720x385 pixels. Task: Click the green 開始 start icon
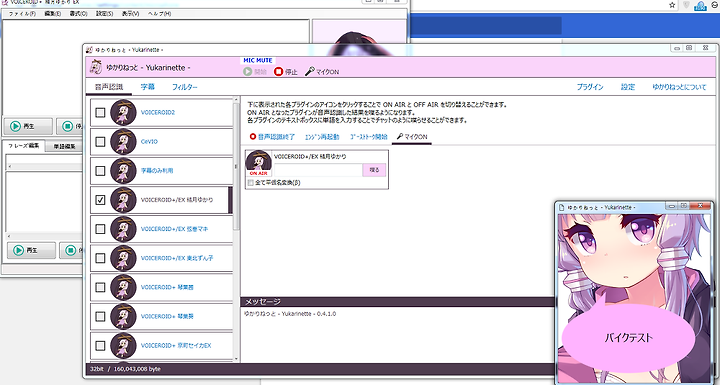tap(248, 72)
